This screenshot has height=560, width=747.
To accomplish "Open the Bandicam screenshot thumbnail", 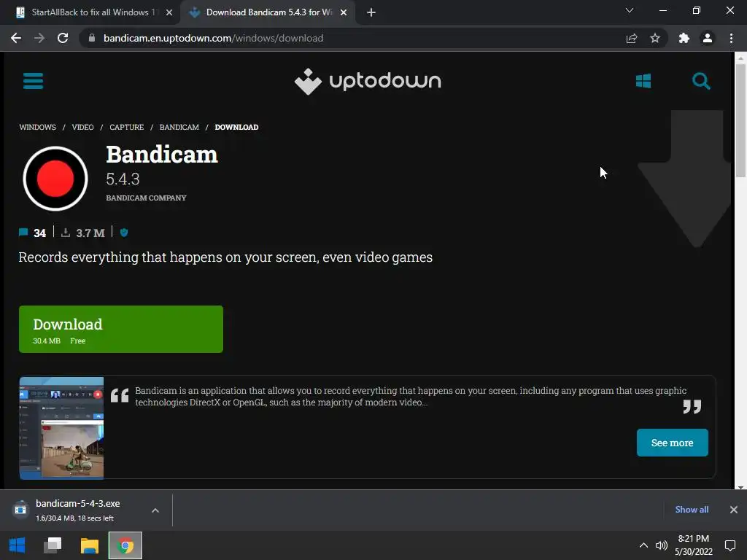I will click(61, 427).
